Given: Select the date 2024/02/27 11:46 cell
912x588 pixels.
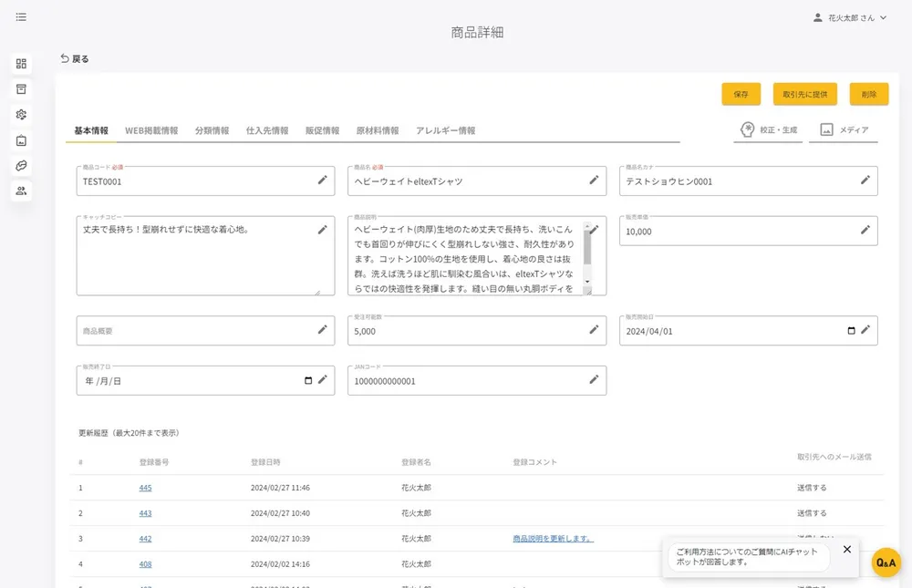Looking at the screenshot, I should pos(280,488).
